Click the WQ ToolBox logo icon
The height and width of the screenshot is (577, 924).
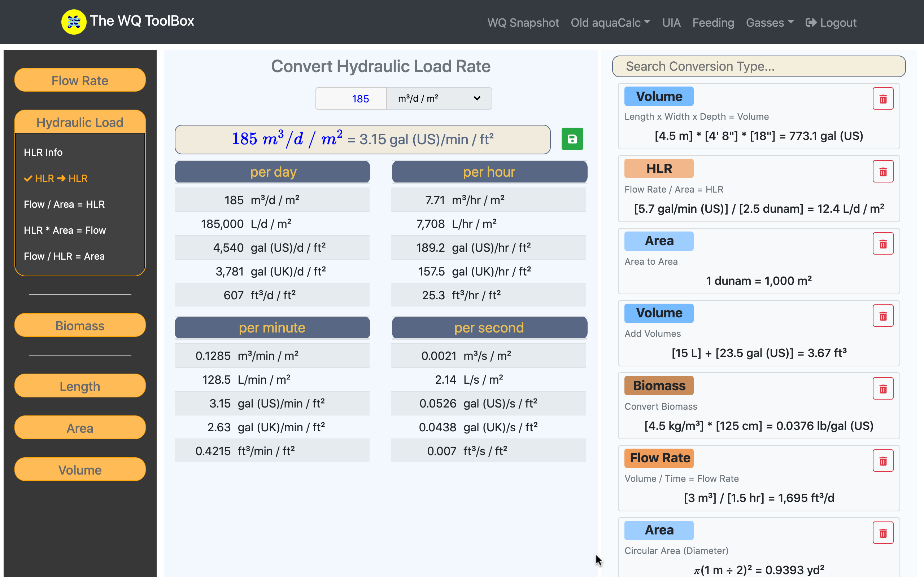click(74, 22)
